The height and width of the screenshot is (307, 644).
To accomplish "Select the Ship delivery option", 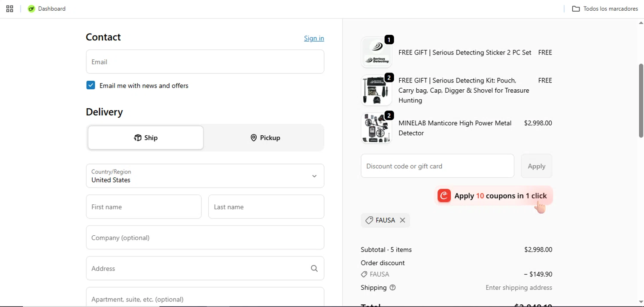I will (146, 138).
